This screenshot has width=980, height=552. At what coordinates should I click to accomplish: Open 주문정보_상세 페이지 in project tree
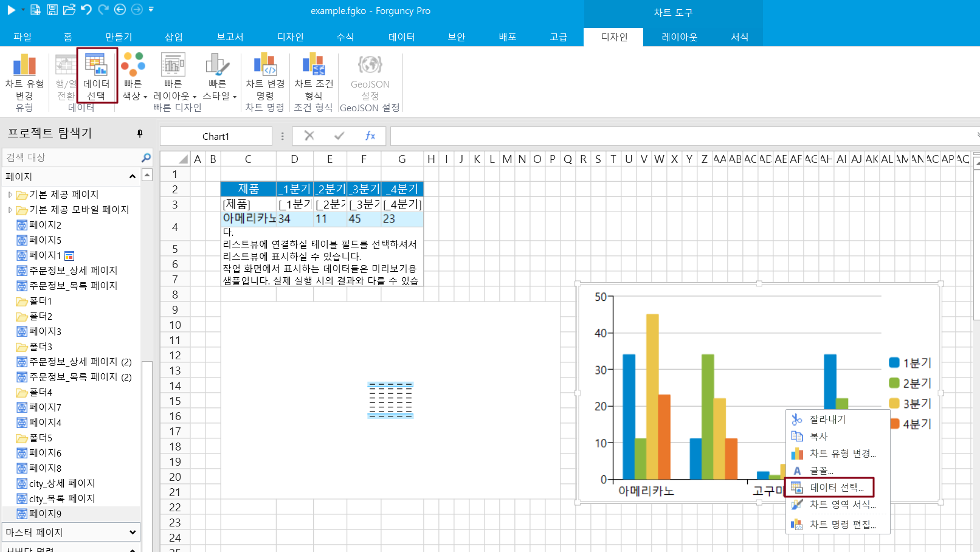pyautogui.click(x=73, y=271)
